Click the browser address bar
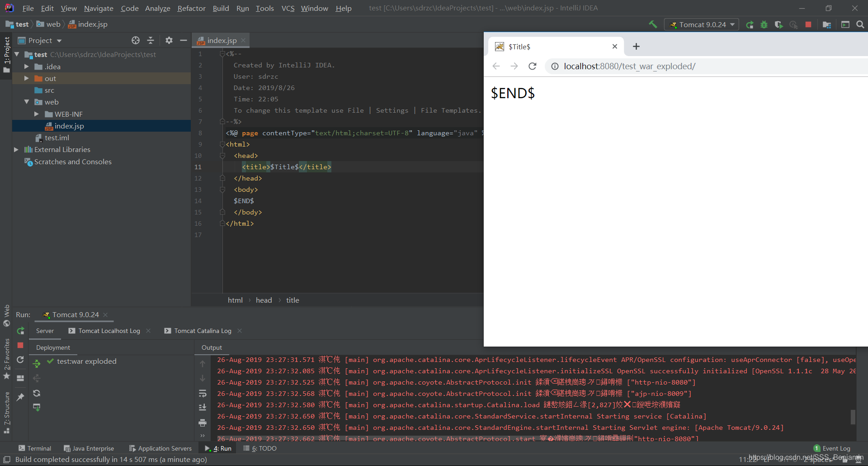 (705, 66)
